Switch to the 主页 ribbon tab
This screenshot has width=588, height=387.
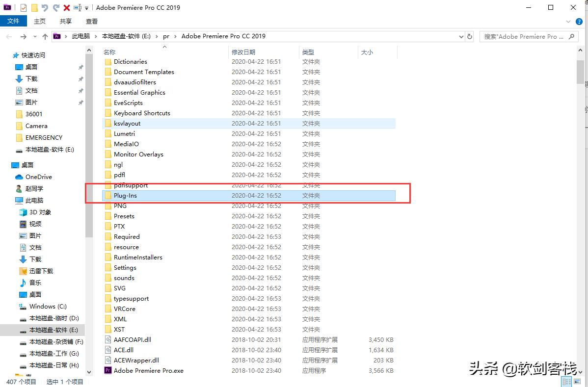pos(39,22)
